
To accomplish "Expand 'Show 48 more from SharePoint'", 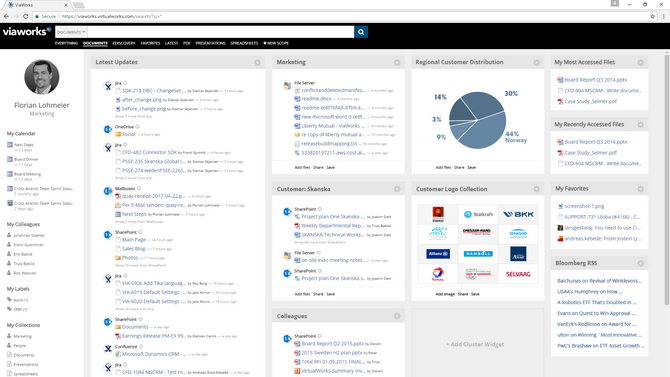I will [320, 242].
